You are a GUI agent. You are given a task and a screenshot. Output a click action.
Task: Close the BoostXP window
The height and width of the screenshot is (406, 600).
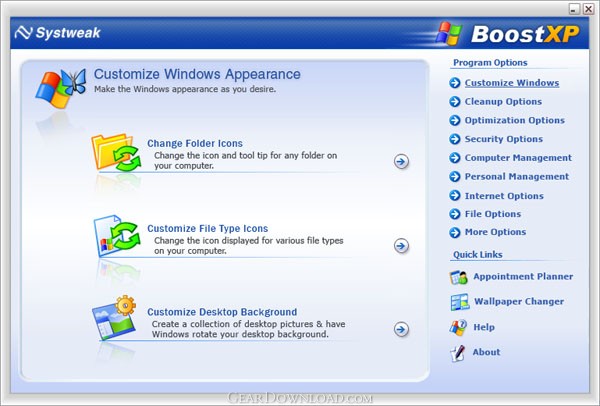588,9
